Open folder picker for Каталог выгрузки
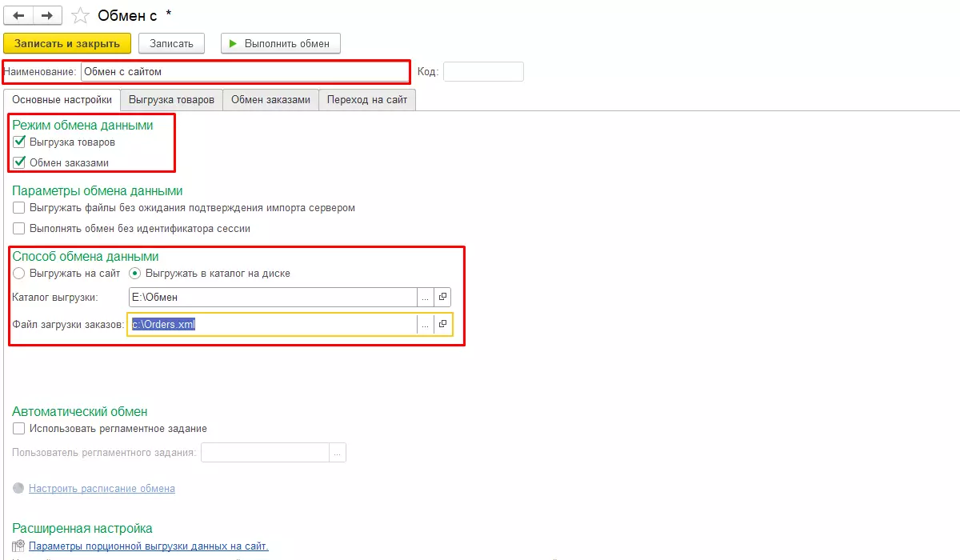Viewport: 960px width, 560px height. [x=426, y=297]
